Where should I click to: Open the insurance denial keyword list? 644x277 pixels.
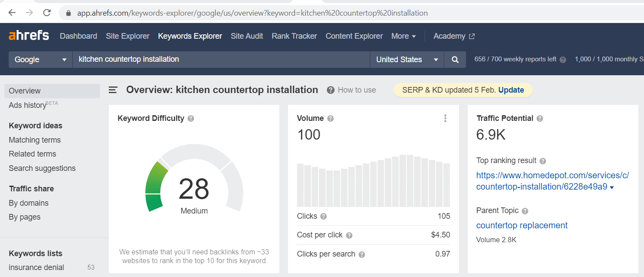pyautogui.click(x=37, y=267)
